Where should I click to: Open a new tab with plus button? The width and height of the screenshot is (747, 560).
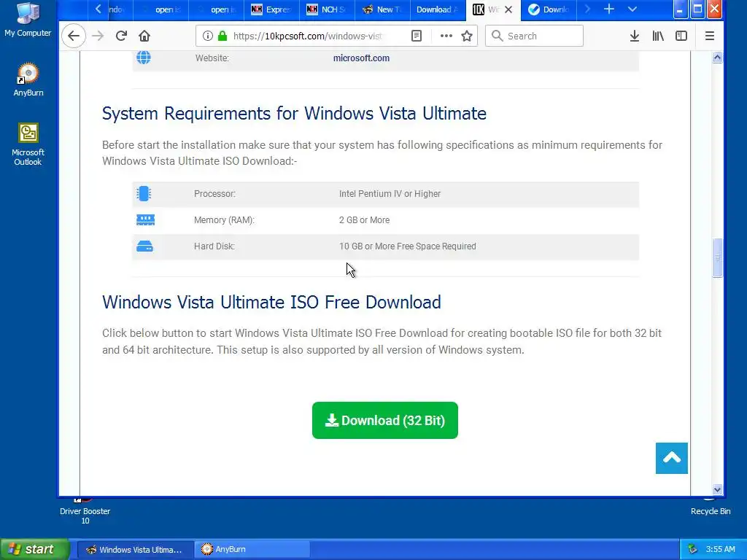[609, 9]
